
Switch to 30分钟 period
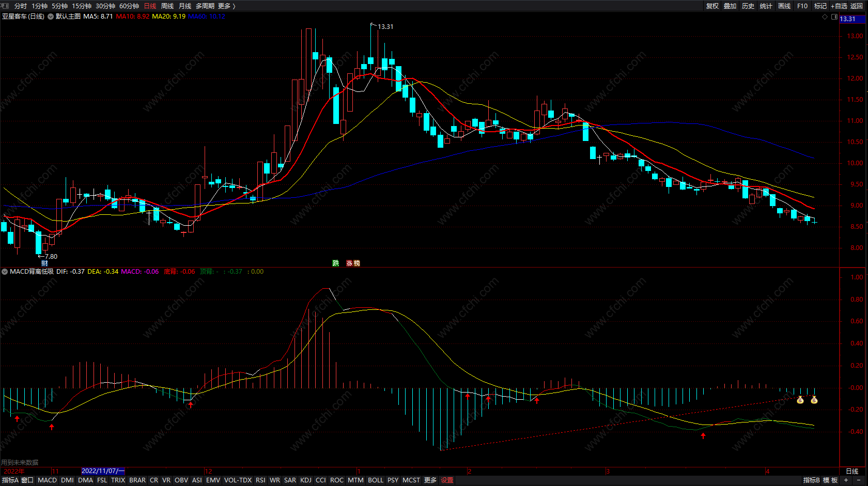pos(105,6)
